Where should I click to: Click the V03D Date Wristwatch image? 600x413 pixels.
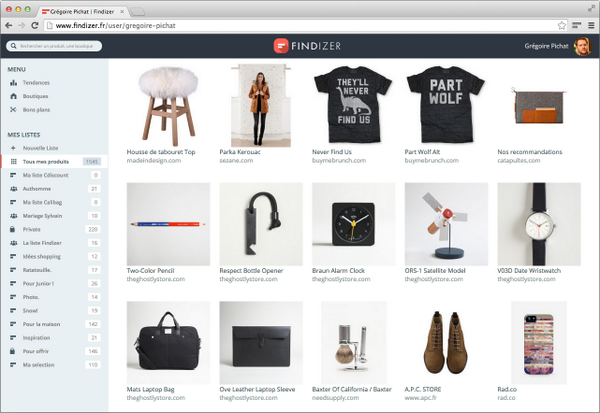click(539, 224)
